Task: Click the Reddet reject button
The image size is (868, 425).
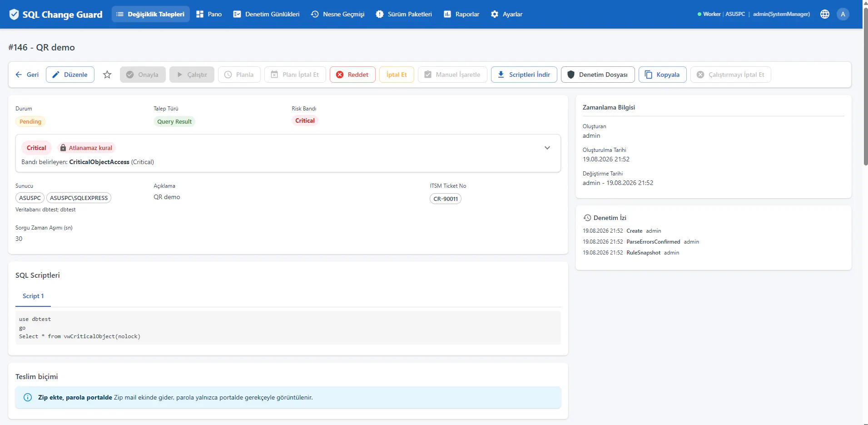Action: (x=352, y=75)
